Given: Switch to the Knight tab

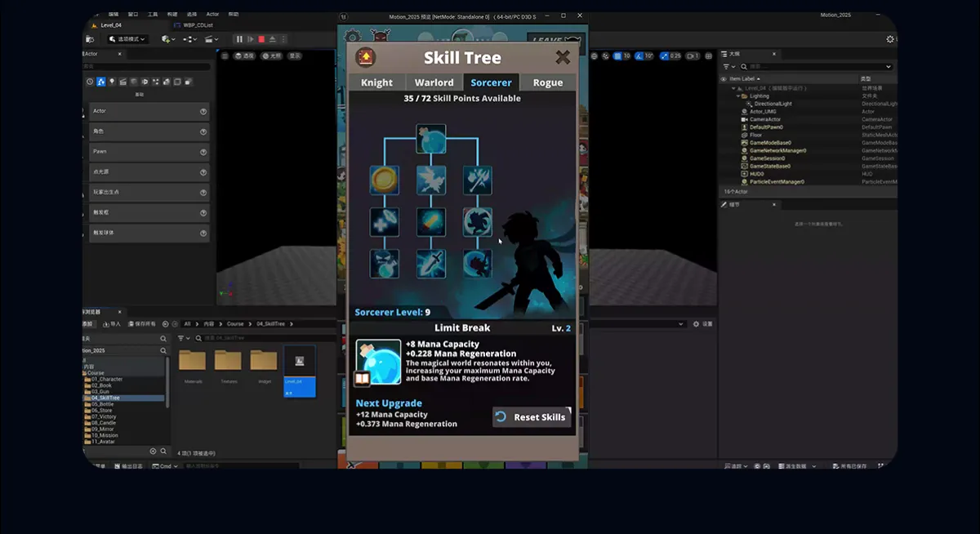Looking at the screenshot, I should [x=376, y=82].
